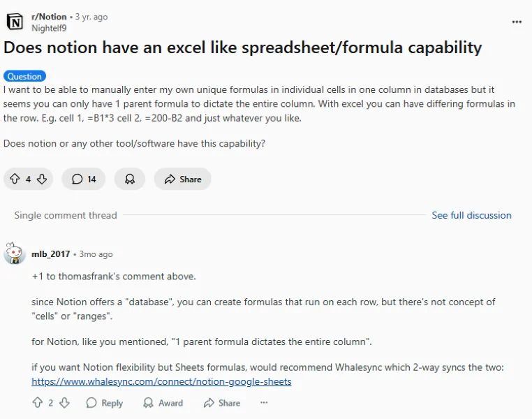532x419 pixels.
Task: Open the post's three-dot options menu
Action: pyautogui.click(x=517, y=22)
